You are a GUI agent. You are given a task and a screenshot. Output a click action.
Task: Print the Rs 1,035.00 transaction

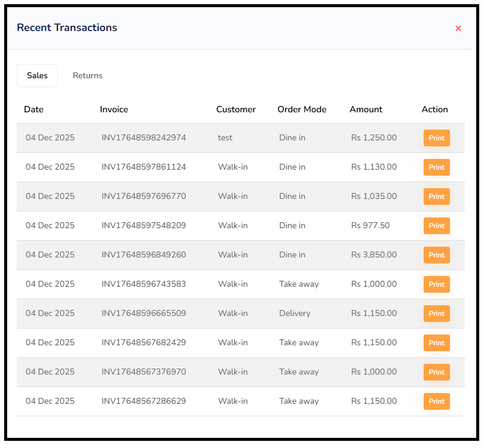pyautogui.click(x=436, y=197)
